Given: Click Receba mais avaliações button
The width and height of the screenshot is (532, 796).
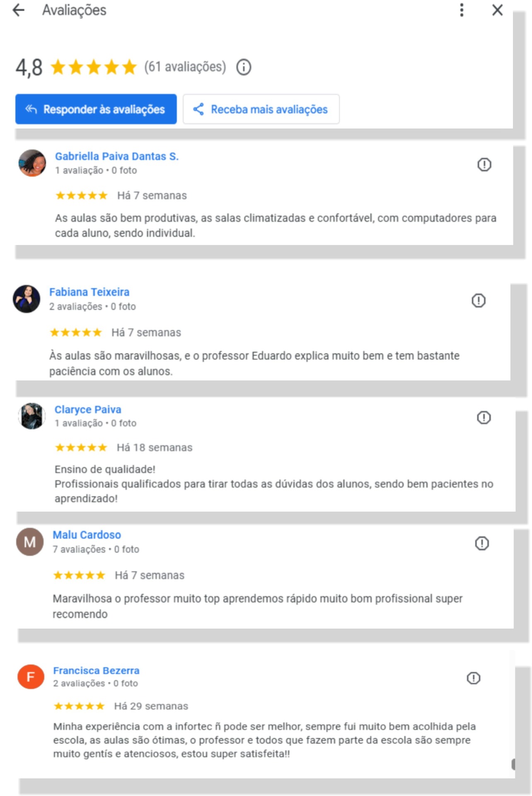Looking at the screenshot, I should 261,109.
